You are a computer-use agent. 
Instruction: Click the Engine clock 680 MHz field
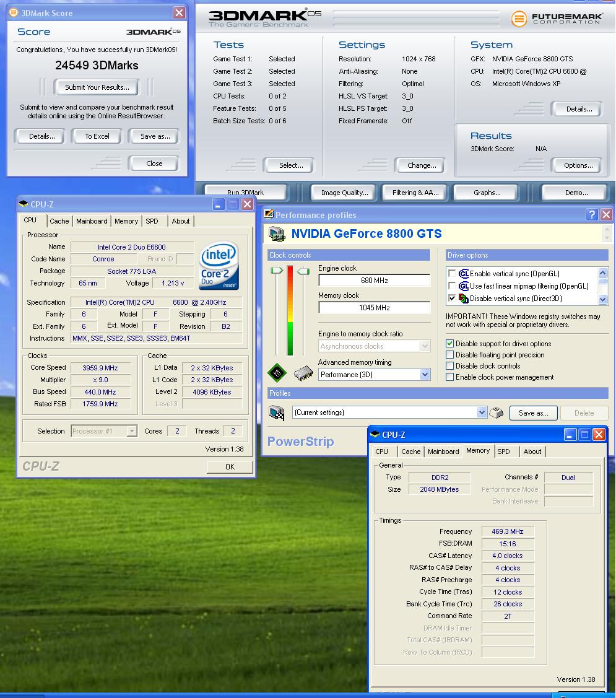point(375,281)
